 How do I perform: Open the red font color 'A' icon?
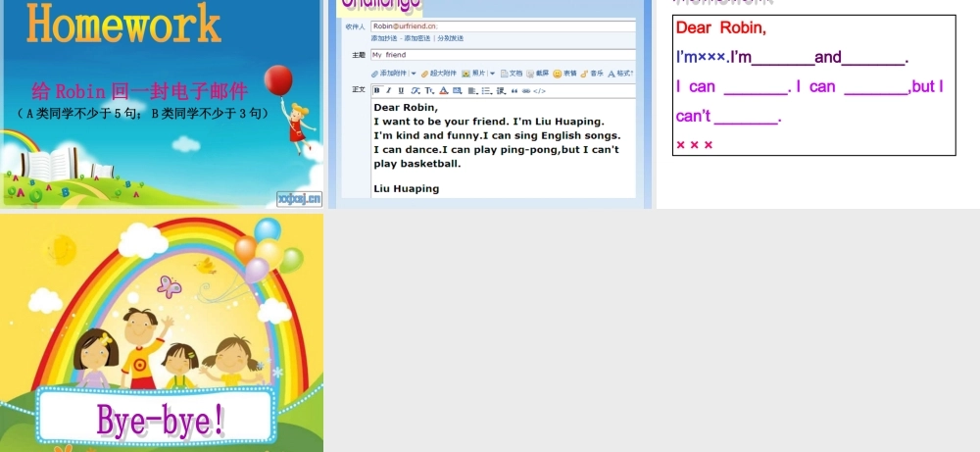(444, 90)
